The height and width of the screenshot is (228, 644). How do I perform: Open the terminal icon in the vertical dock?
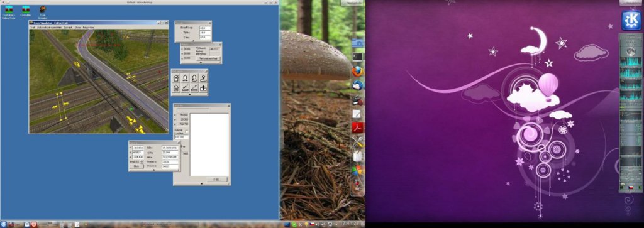click(358, 57)
